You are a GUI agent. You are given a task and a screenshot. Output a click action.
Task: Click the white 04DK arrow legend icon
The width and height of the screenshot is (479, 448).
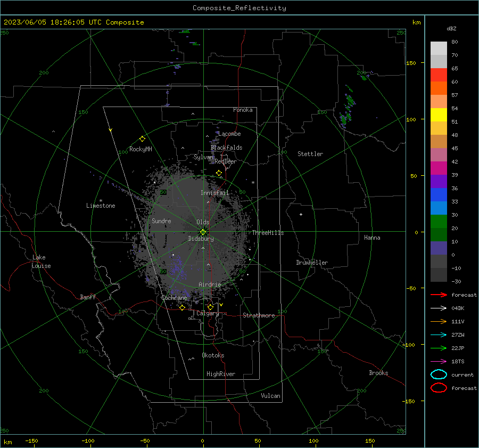439,308
